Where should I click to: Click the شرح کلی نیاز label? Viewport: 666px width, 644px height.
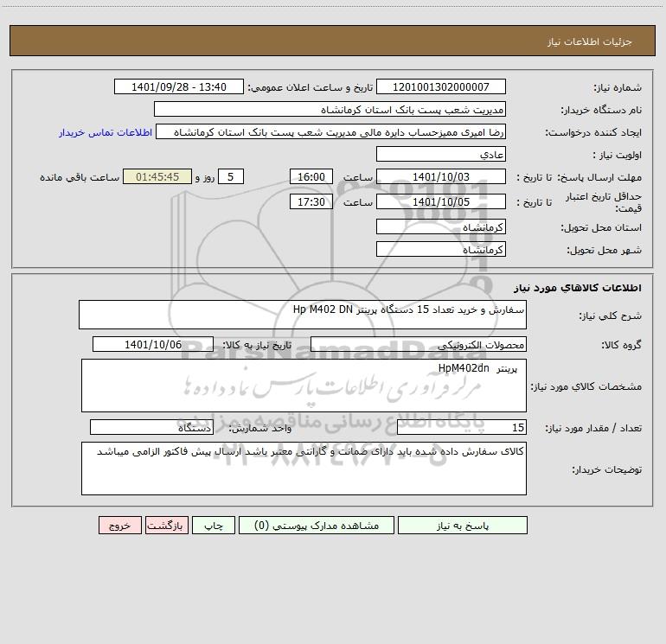click(611, 316)
